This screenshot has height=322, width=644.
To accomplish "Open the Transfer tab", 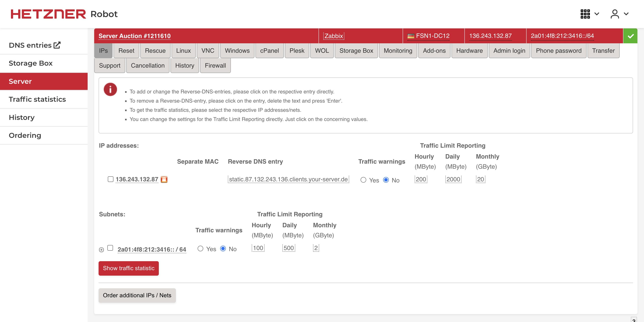I will (x=603, y=51).
